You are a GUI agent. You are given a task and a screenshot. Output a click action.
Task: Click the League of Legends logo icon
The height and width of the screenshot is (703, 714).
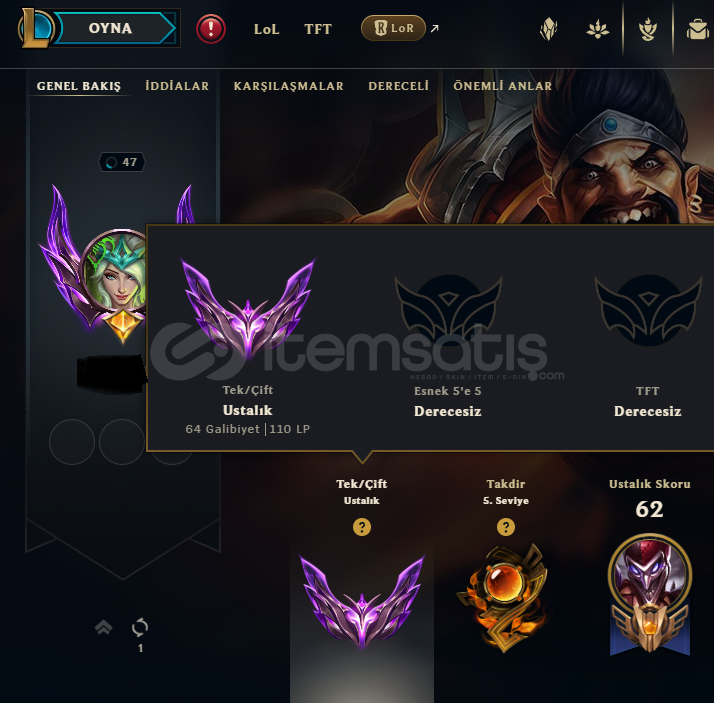point(35,28)
